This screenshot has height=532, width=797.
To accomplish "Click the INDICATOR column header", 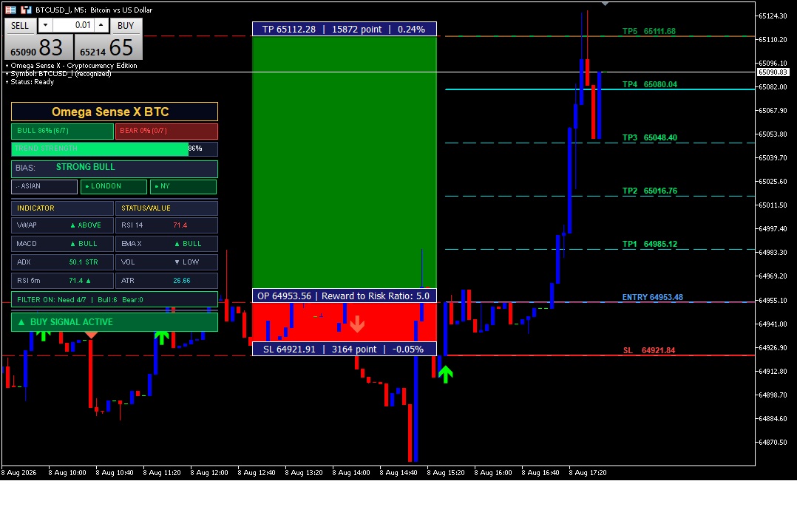I will (62, 208).
